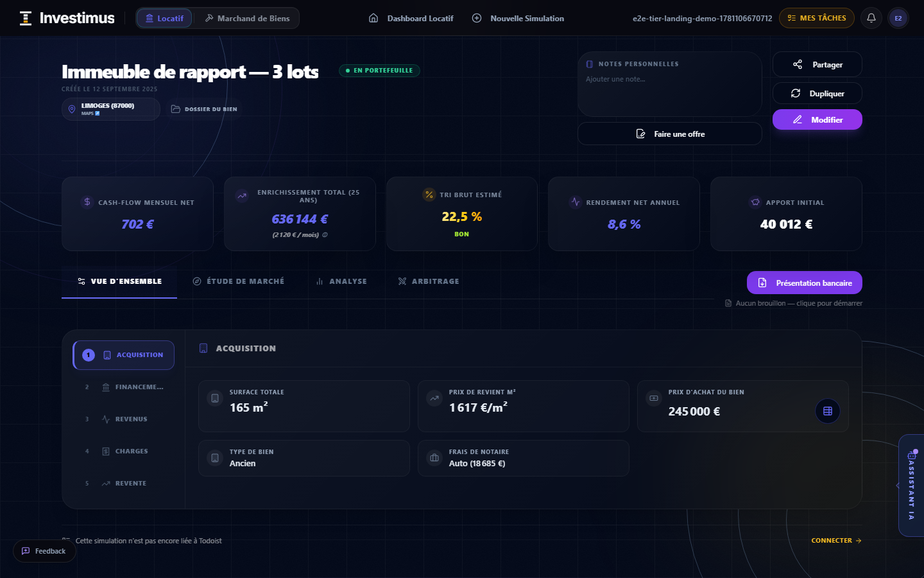Image resolution: width=924 pixels, height=578 pixels.
Task: Click the info icon next to 2120 €/mois
Action: click(x=325, y=235)
